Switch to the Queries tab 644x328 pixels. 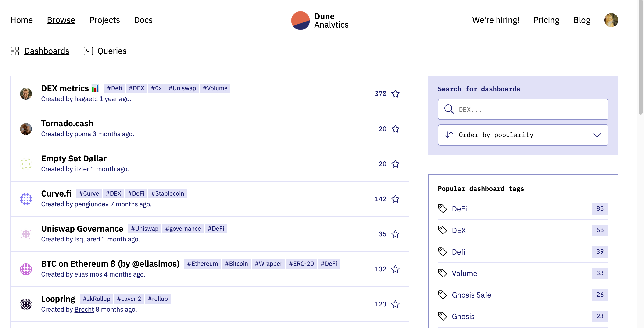tap(112, 51)
